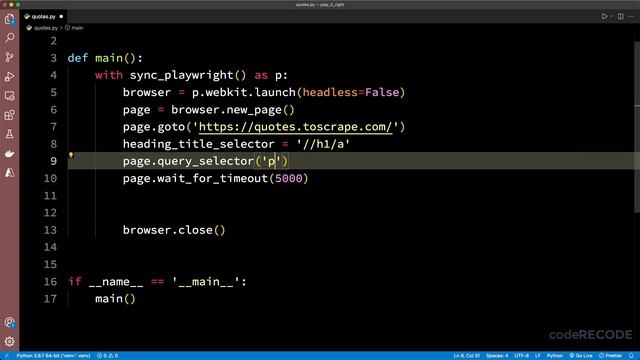Click 'heading_title_selector' variable on line 8
The image size is (640, 360).
coord(199,144)
